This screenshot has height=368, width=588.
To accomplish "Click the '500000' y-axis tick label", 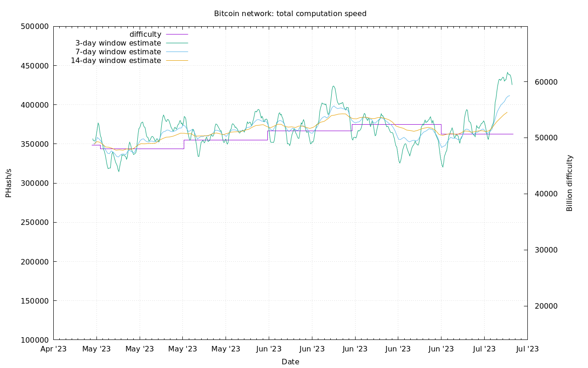I will point(35,26).
